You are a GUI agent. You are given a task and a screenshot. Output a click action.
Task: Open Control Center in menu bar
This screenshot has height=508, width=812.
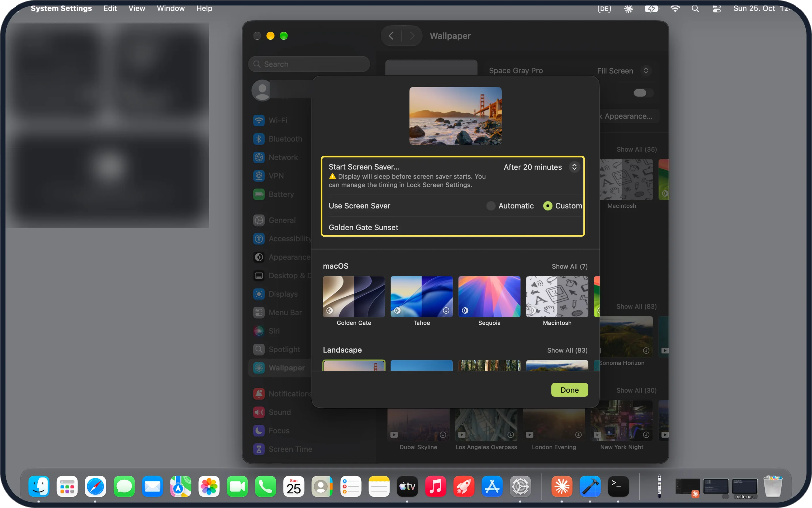[717, 9]
